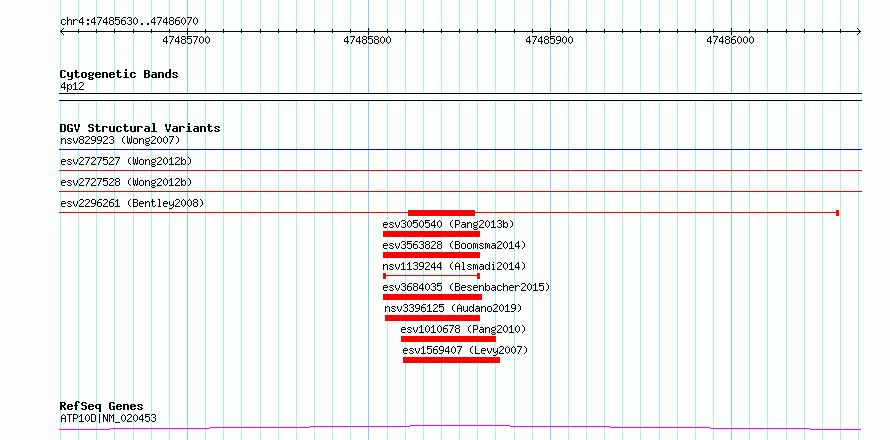Click the right scroll arrow on ruler
The height and width of the screenshot is (440, 890).
[859, 32]
